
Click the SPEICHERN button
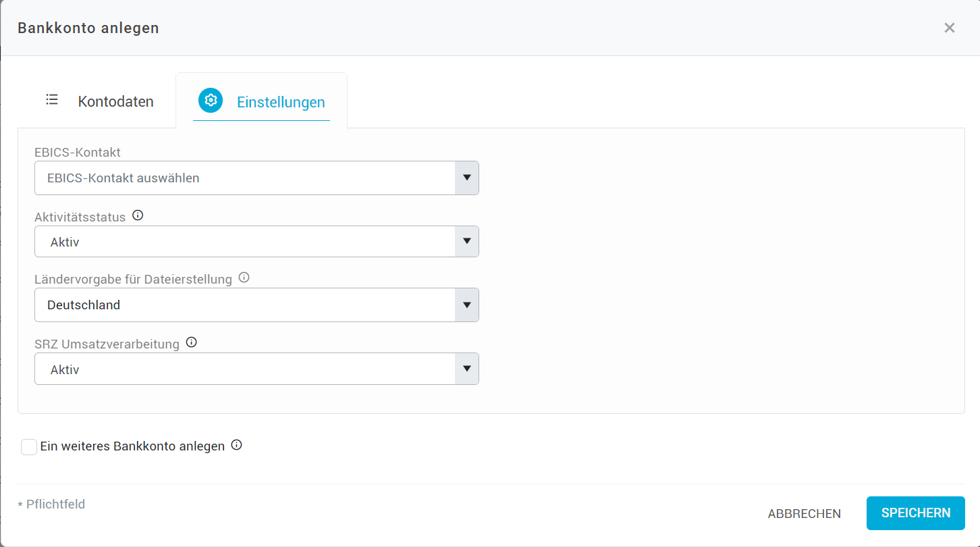[916, 513]
